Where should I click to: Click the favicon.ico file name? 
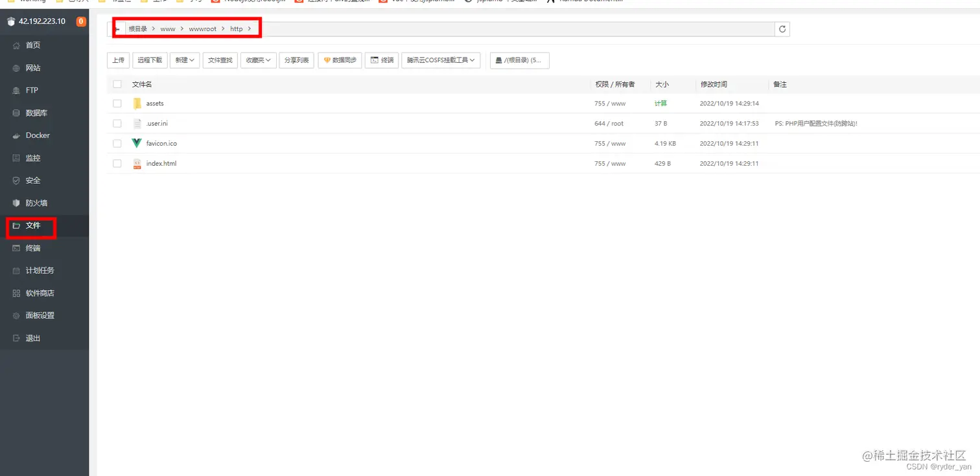coord(161,143)
